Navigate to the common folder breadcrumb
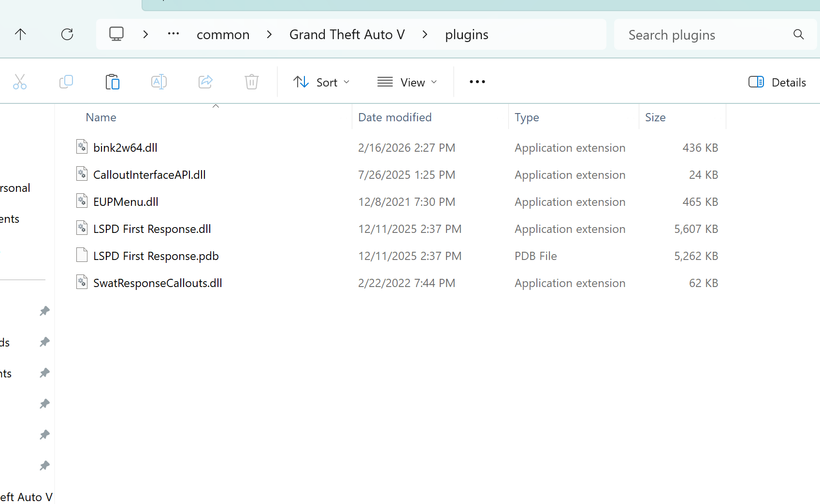820x504 pixels. (223, 35)
